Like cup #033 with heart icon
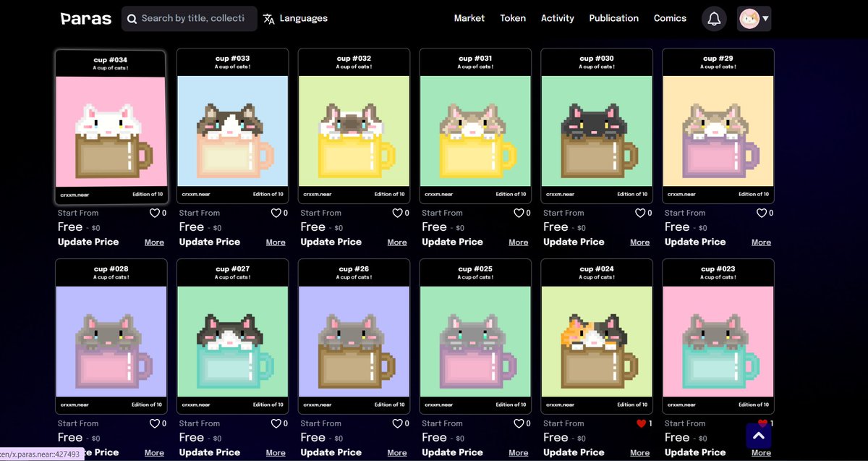The image size is (868, 461). pos(276,213)
